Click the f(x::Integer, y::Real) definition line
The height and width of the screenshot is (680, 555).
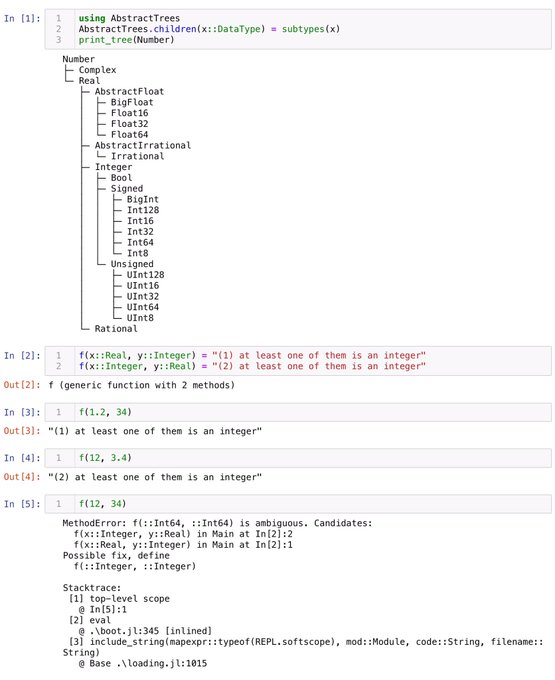[x=252, y=366]
